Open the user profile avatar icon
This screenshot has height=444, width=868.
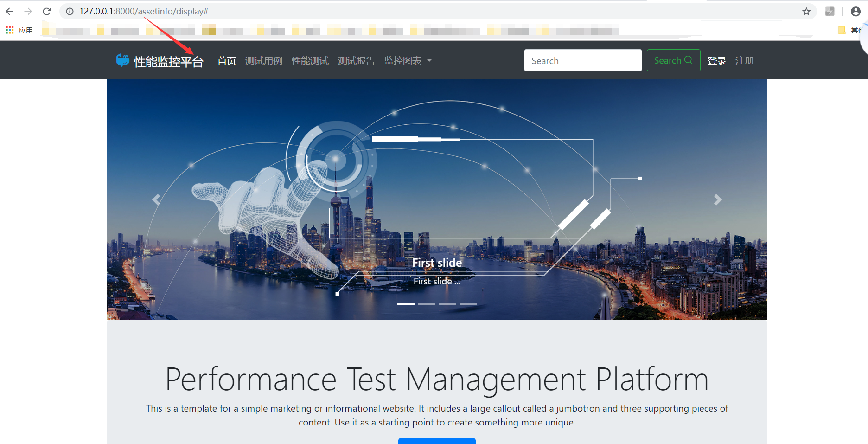[x=855, y=12]
